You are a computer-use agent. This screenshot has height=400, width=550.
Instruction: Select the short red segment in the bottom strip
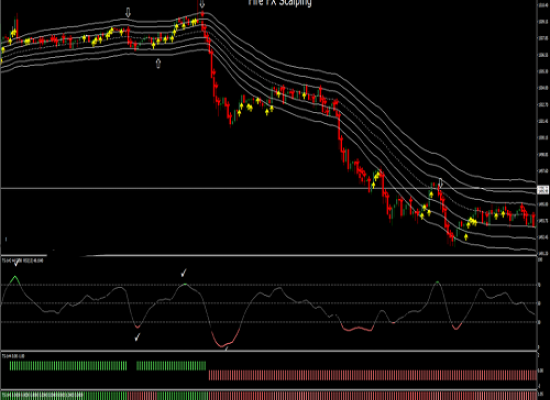tap(142, 395)
